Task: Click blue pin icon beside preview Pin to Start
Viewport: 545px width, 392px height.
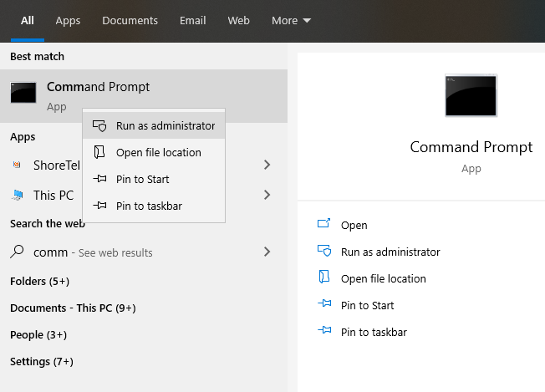Action: [x=324, y=303]
